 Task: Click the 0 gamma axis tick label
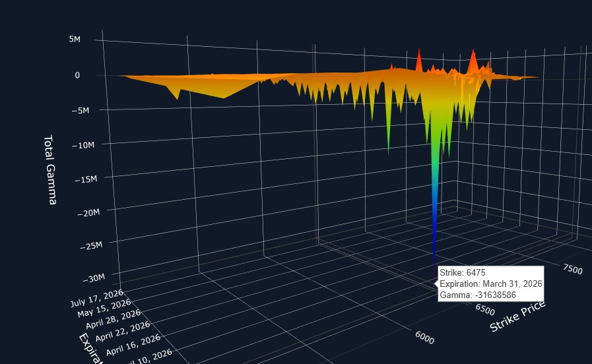click(77, 75)
